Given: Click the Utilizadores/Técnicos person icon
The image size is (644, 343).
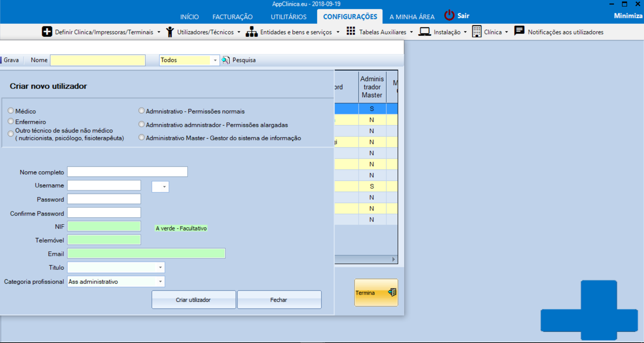Looking at the screenshot, I should tap(170, 32).
